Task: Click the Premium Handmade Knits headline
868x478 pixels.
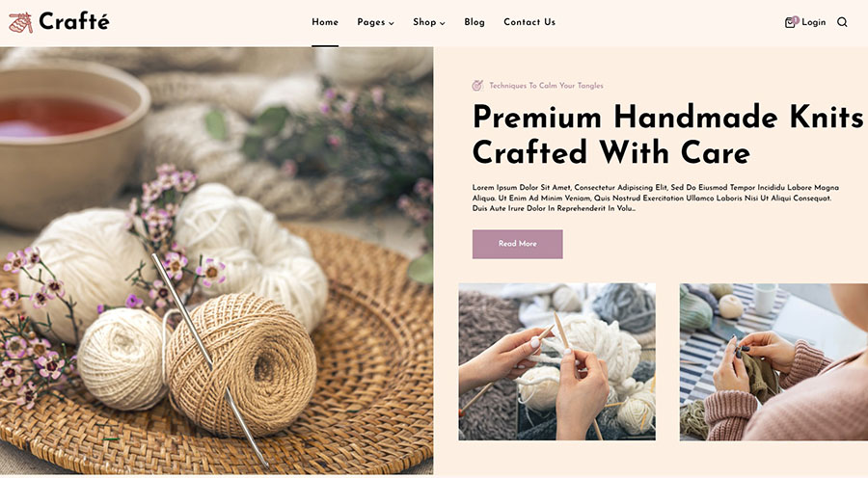Action: 667,135
